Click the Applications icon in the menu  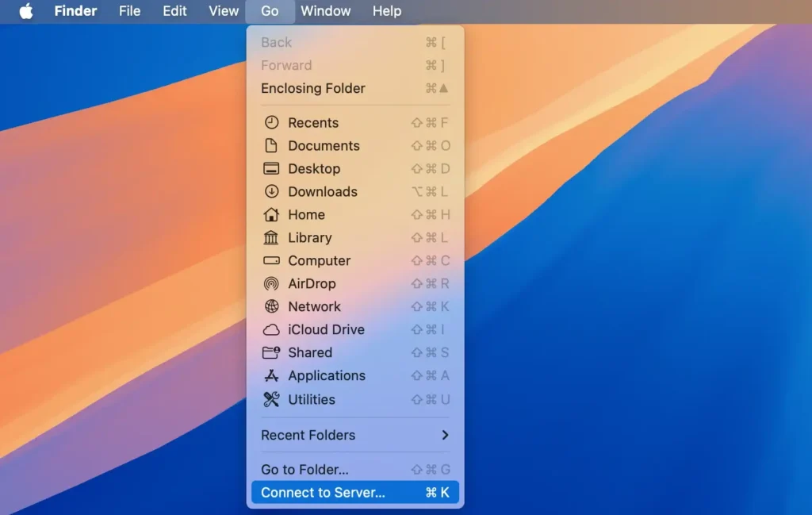(x=270, y=375)
